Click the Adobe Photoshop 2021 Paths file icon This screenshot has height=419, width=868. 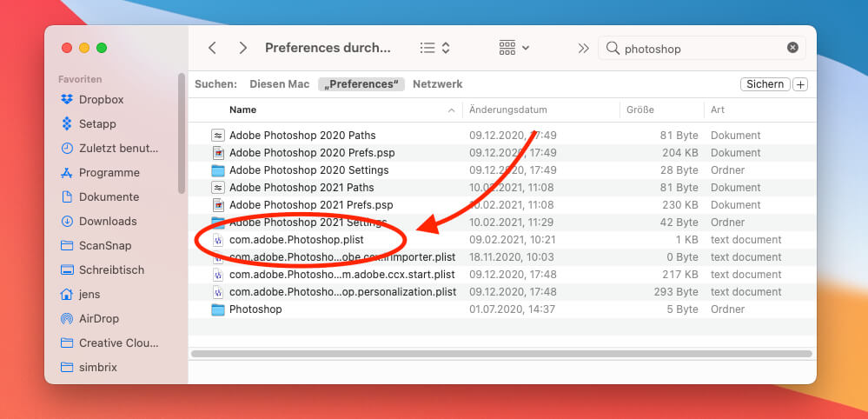218,188
